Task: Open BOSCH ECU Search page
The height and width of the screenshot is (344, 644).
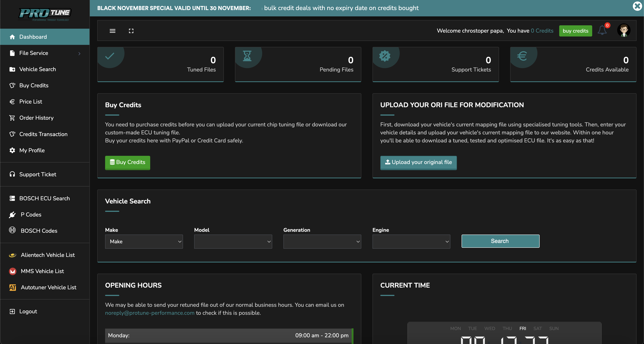Action: (x=45, y=198)
